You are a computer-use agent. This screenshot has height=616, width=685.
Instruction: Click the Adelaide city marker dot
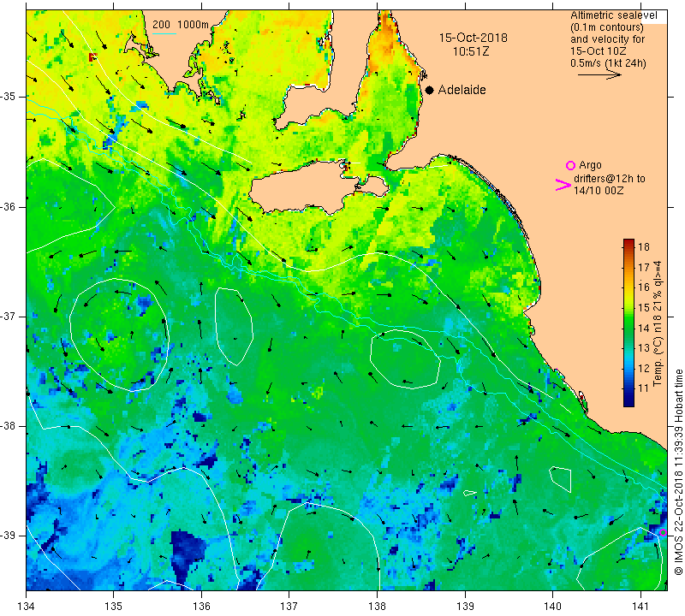430,90
